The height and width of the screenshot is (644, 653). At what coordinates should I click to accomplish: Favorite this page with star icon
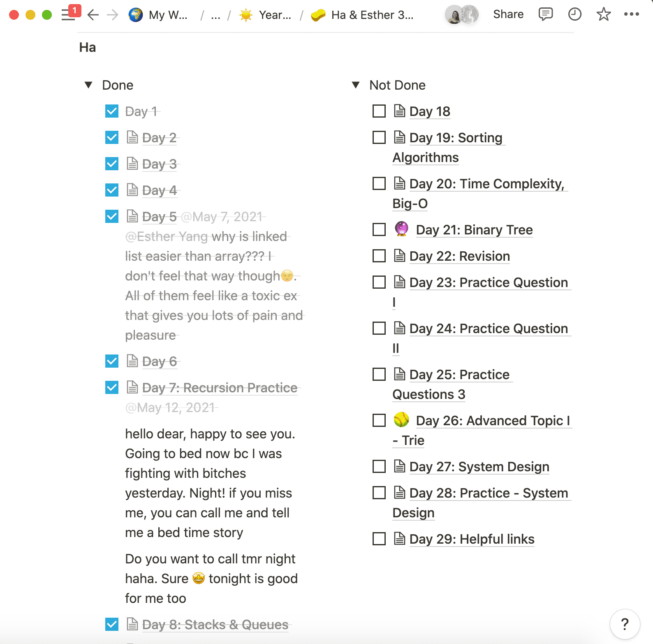point(603,14)
